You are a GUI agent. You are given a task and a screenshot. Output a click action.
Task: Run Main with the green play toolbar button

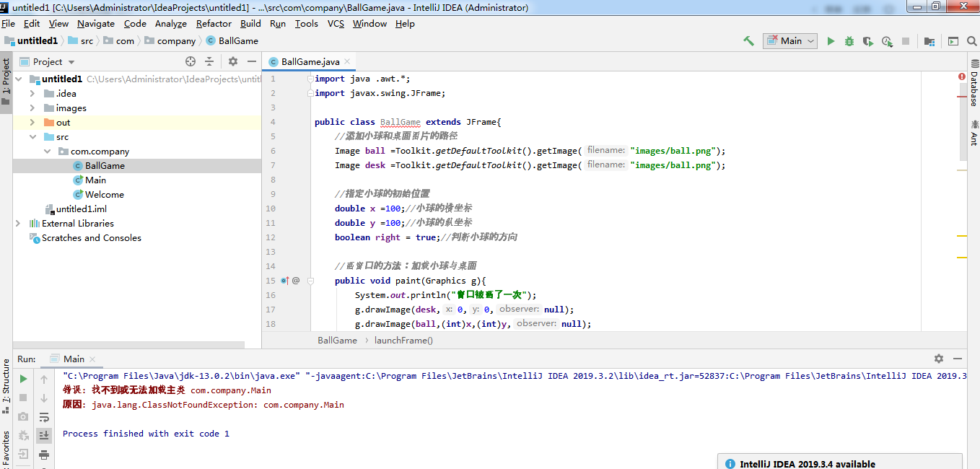[831, 41]
